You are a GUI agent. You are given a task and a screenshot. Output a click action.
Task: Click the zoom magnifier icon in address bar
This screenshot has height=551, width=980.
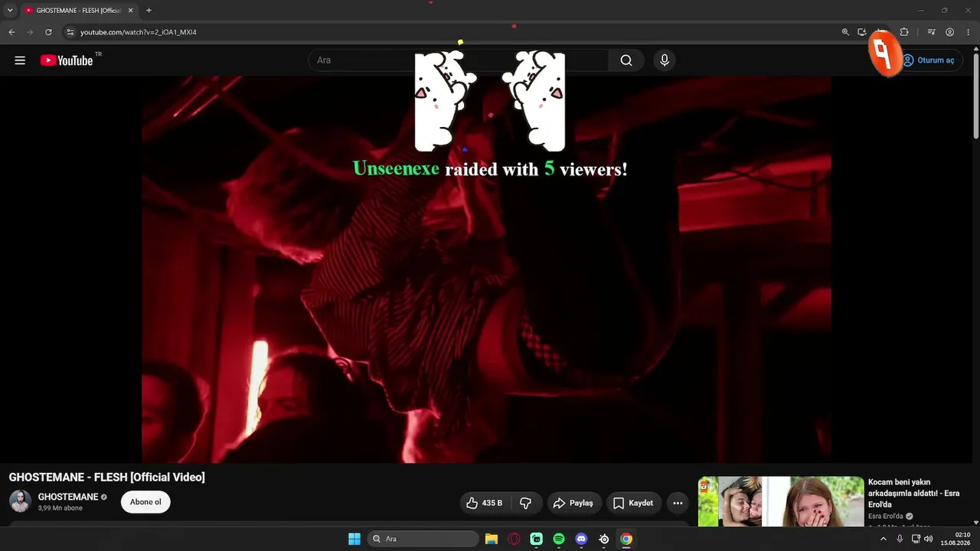click(845, 32)
